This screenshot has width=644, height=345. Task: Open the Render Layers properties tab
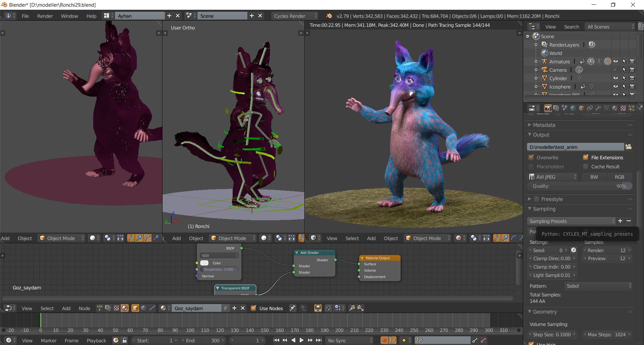click(x=556, y=108)
